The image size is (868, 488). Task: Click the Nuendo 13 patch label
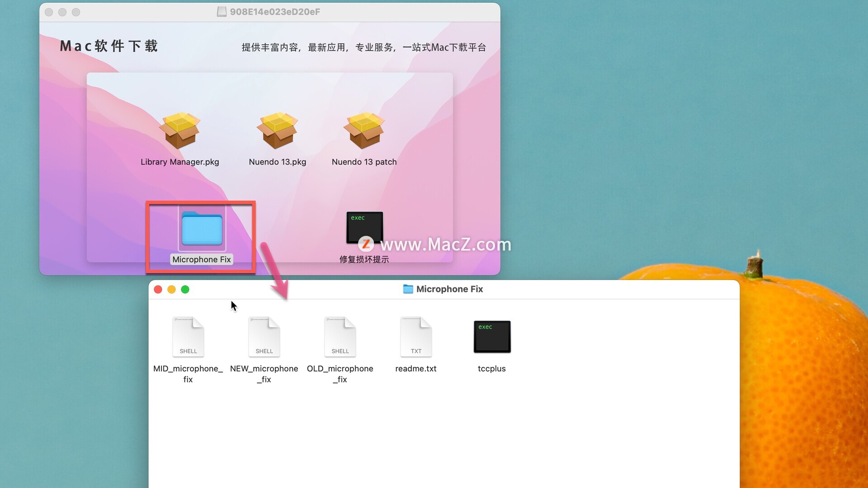364,162
